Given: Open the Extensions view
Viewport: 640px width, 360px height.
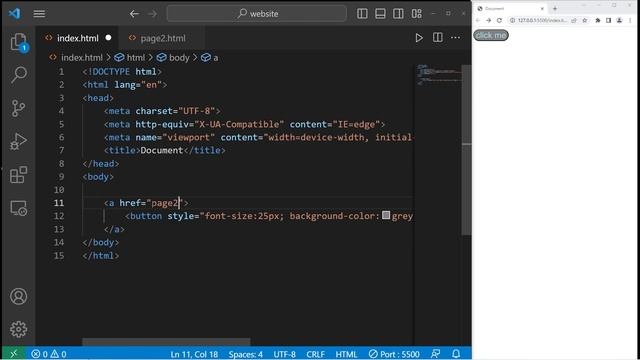Looking at the screenshot, I should [x=19, y=175].
